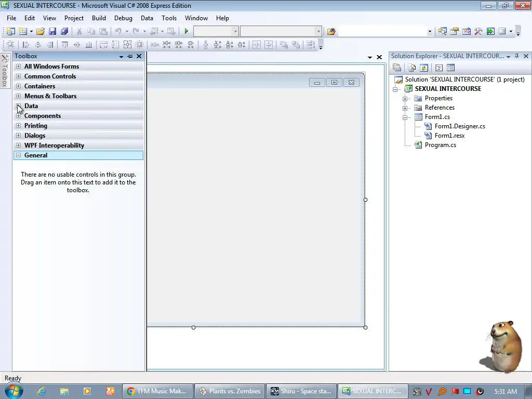This screenshot has width=532, height=399.
Task: Expand the Common Controls toolbox group
Action: 18,76
